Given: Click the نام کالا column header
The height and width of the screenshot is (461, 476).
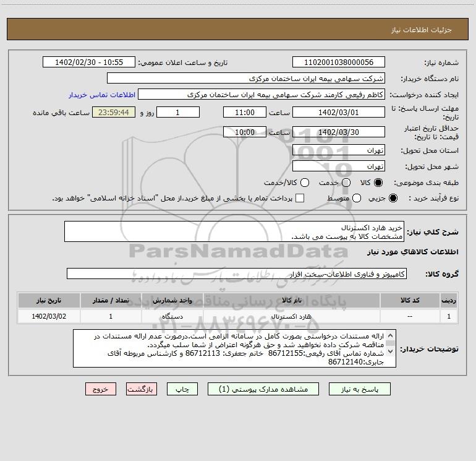Looking at the screenshot, I should click(x=291, y=300).
